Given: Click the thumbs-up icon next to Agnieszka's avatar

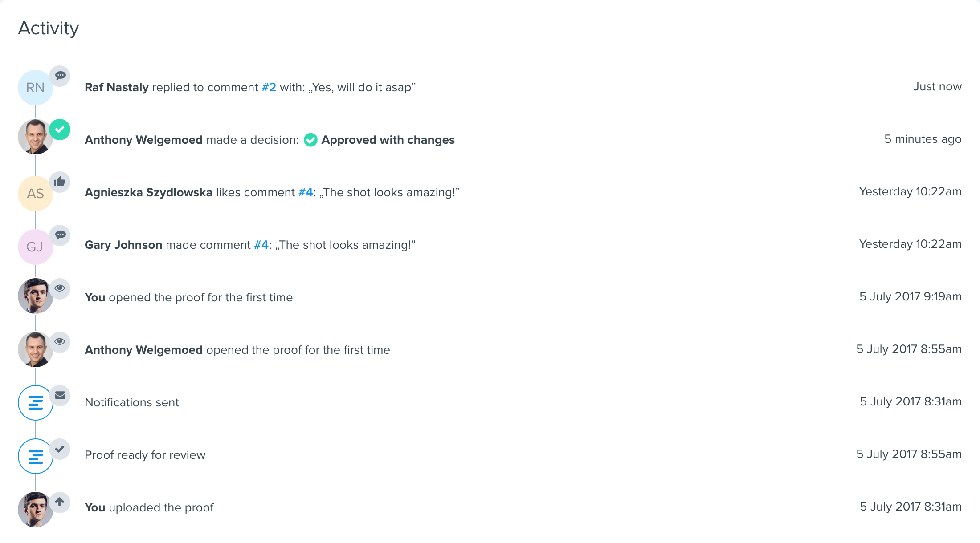Looking at the screenshot, I should [60, 182].
